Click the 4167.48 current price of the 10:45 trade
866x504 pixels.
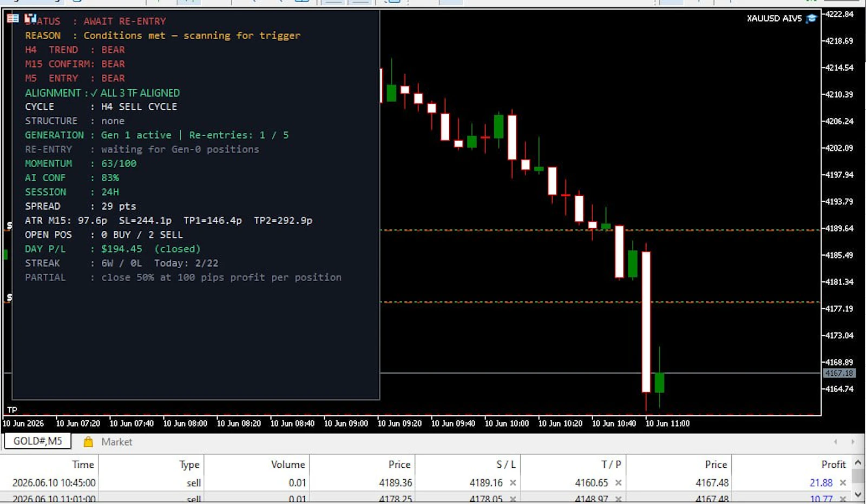click(712, 482)
